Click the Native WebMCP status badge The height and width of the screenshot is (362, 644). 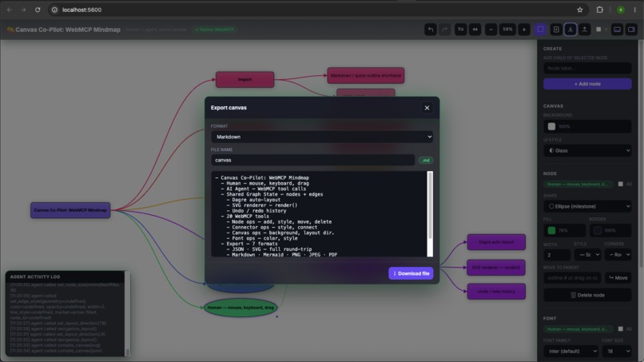coord(214,30)
